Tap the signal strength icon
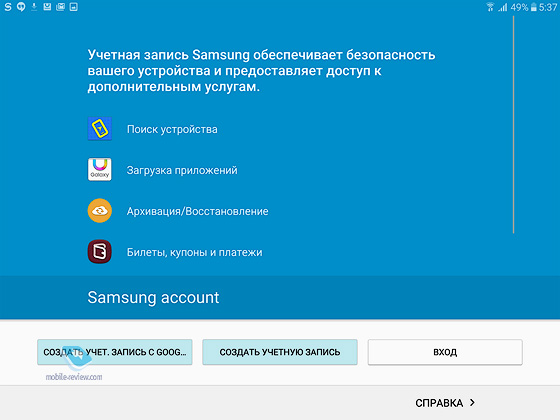The height and width of the screenshot is (420, 560). [x=503, y=7]
